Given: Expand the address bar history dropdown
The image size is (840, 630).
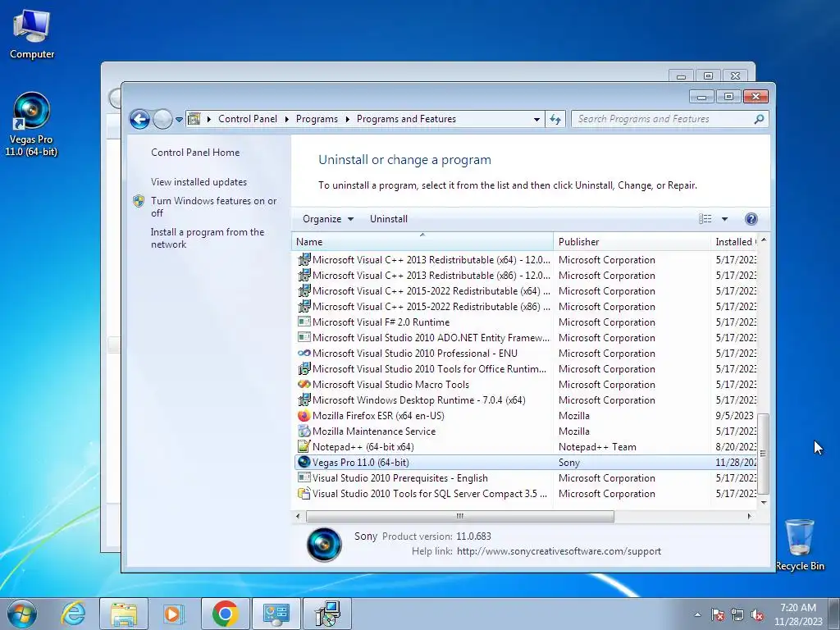Looking at the screenshot, I should coord(536,119).
